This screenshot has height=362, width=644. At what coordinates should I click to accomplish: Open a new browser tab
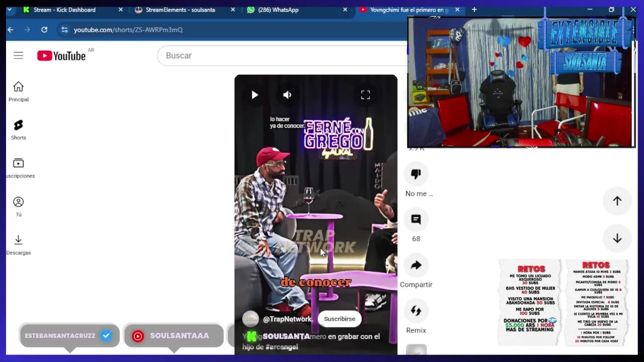[474, 10]
